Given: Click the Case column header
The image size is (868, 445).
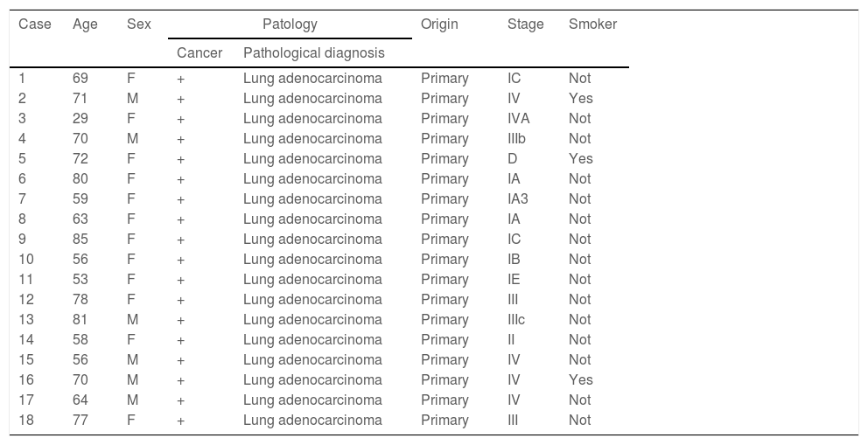Looking at the screenshot, I should (x=35, y=24).
